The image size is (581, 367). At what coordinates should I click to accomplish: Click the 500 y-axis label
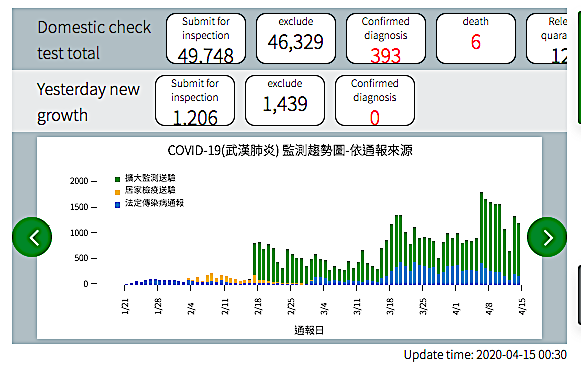(x=81, y=258)
